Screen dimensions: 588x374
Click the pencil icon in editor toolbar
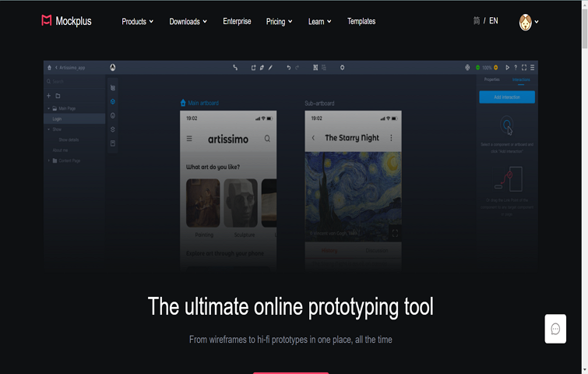pos(270,68)
